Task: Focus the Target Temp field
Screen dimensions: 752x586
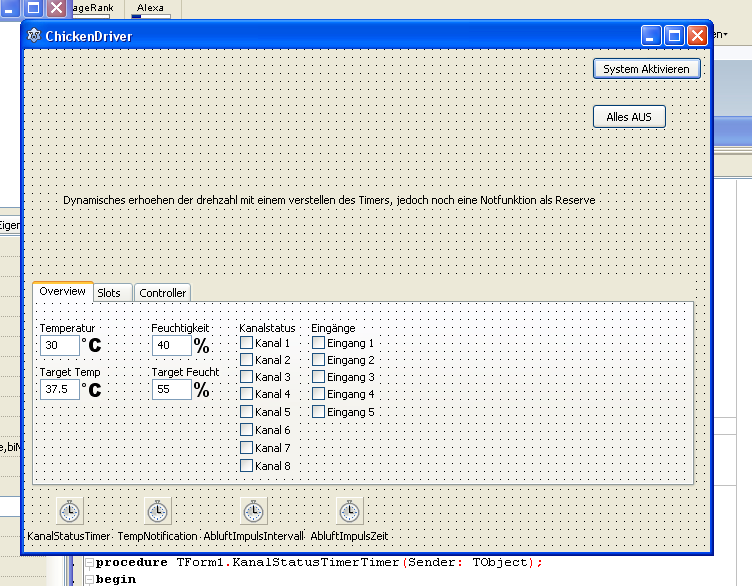Action: [59, 390]
